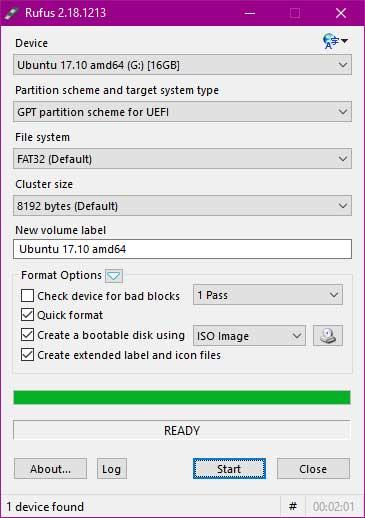Open the 1 Pass dropdown
The width and height of the screenshot is (365, 518).
pyautogui.click(x=268, y=295)
